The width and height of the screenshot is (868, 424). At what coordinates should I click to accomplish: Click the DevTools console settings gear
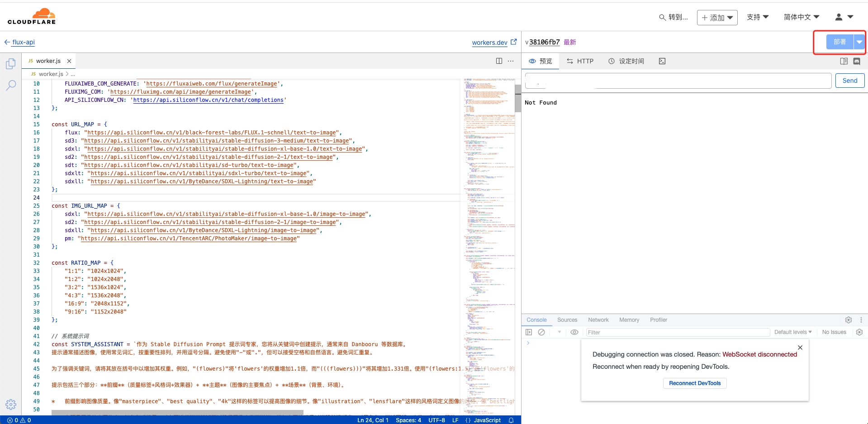pos(859,332)
